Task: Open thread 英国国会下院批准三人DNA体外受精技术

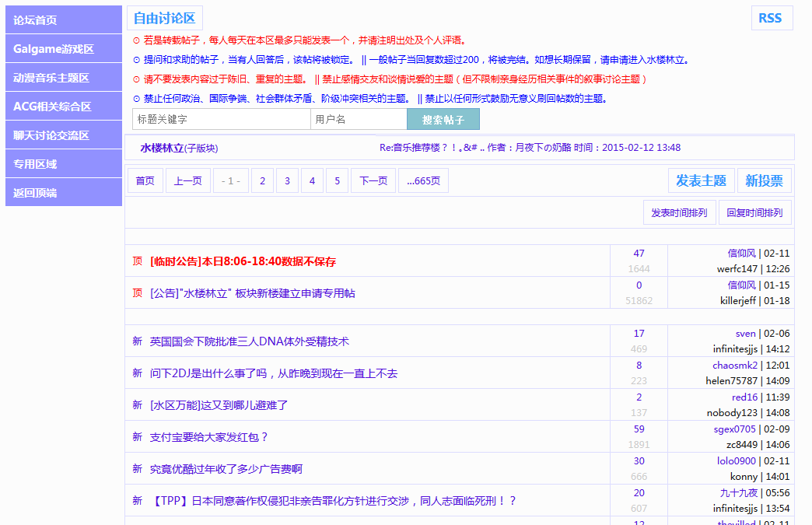Action: click(x=250, y=341)
